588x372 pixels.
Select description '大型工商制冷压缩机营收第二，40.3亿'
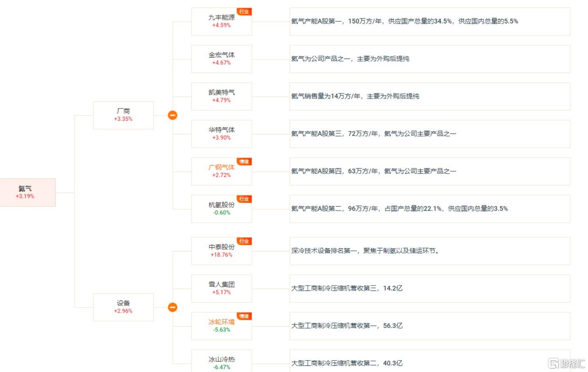coord(430,361)
